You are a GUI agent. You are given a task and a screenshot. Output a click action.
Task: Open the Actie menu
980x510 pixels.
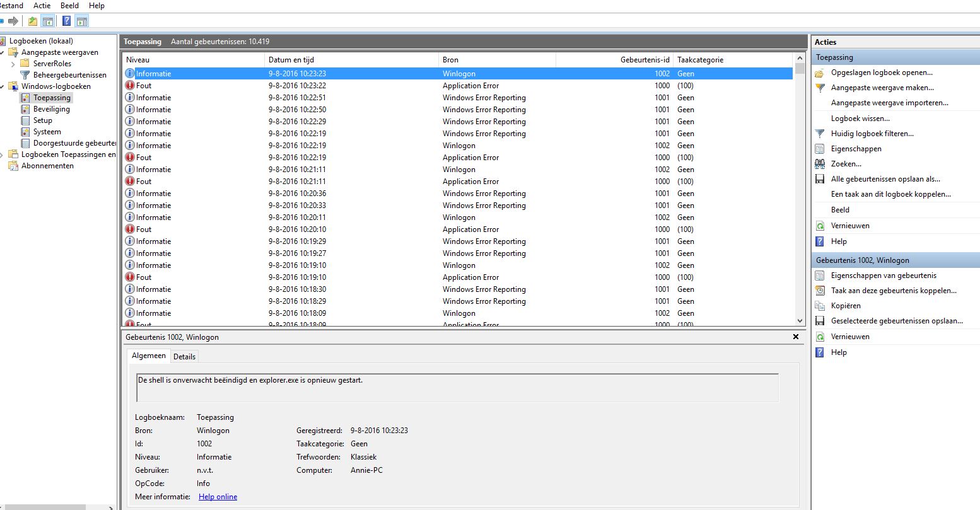(42, 6)
